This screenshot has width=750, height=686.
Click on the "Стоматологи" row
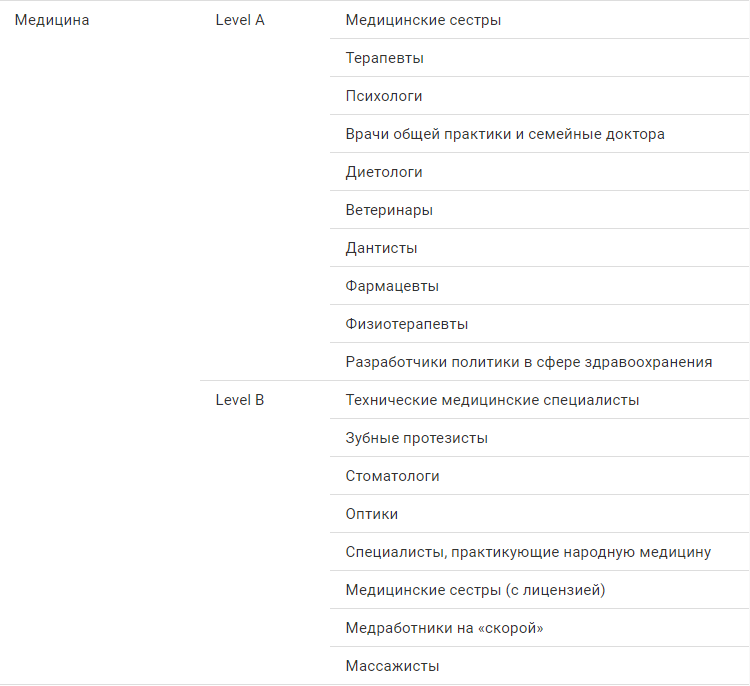[x=392, y=476]
